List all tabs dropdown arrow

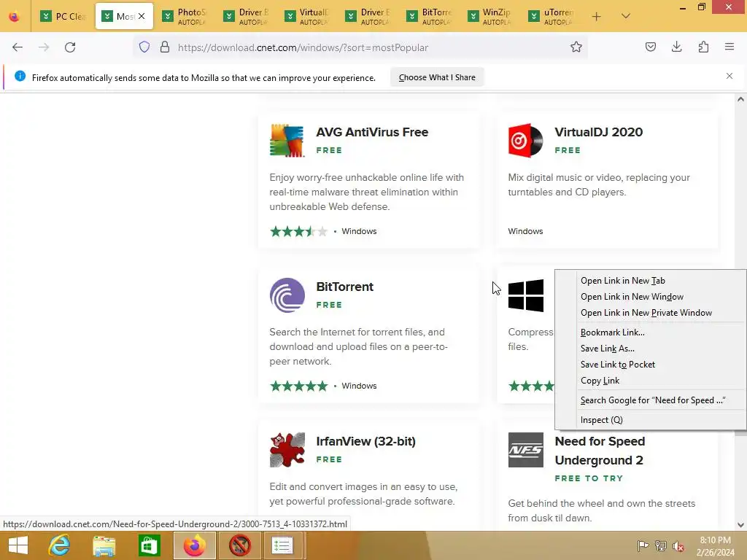point(626,17)
